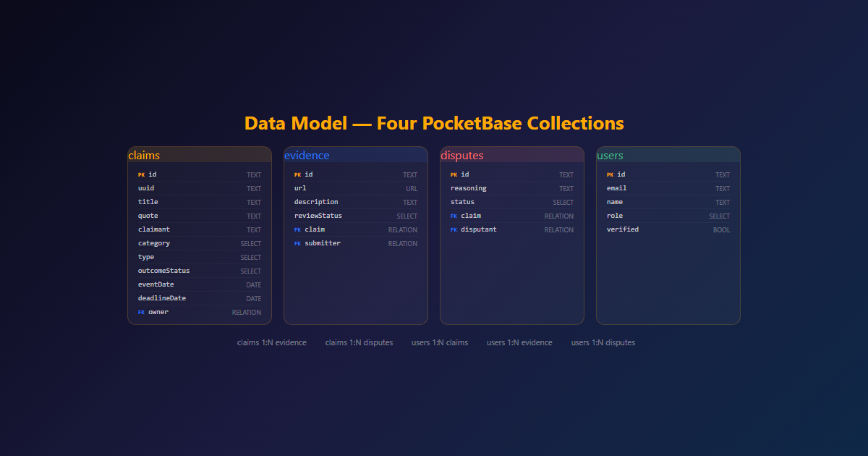Click the type field in claims
The height and width of the screenshot is (456, 868).
(x=200, y=257)
